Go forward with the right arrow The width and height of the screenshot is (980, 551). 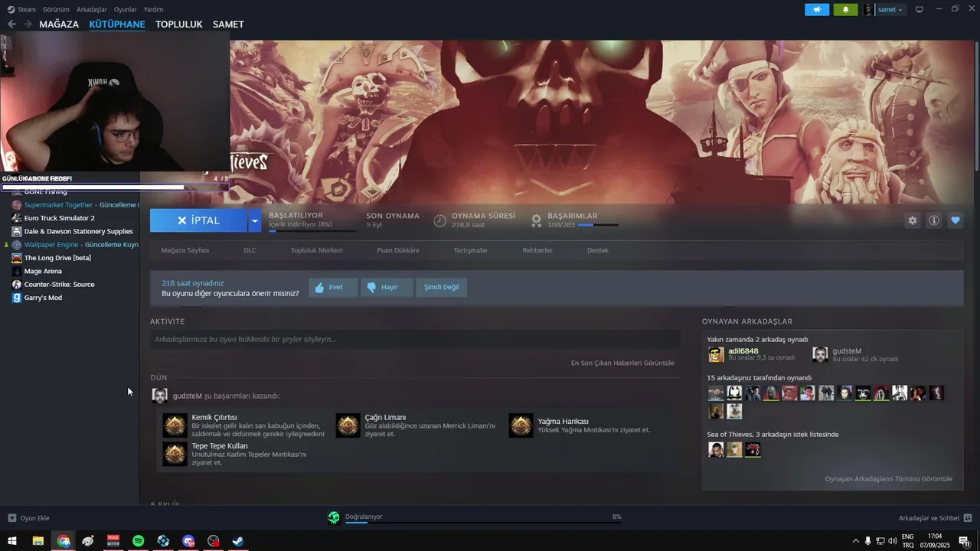pos(28,24)
